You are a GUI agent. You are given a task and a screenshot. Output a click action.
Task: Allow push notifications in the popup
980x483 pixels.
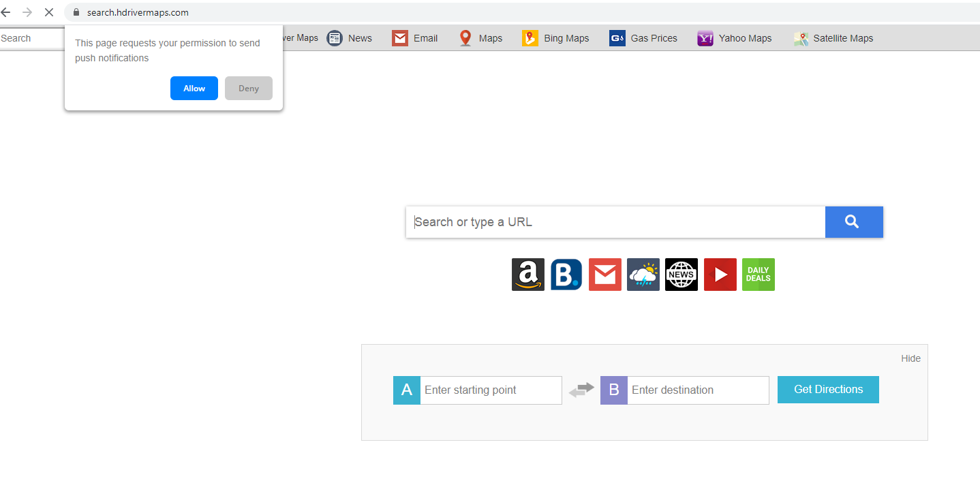[x=194, y=89]
